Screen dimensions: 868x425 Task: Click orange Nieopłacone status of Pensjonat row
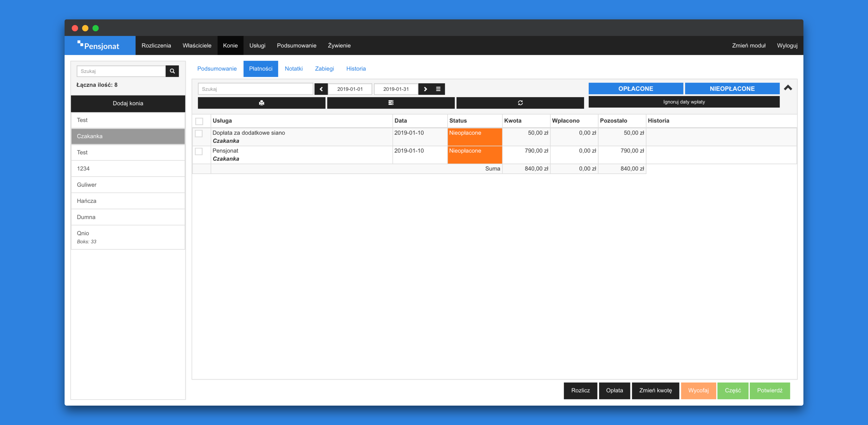(474, 155)
